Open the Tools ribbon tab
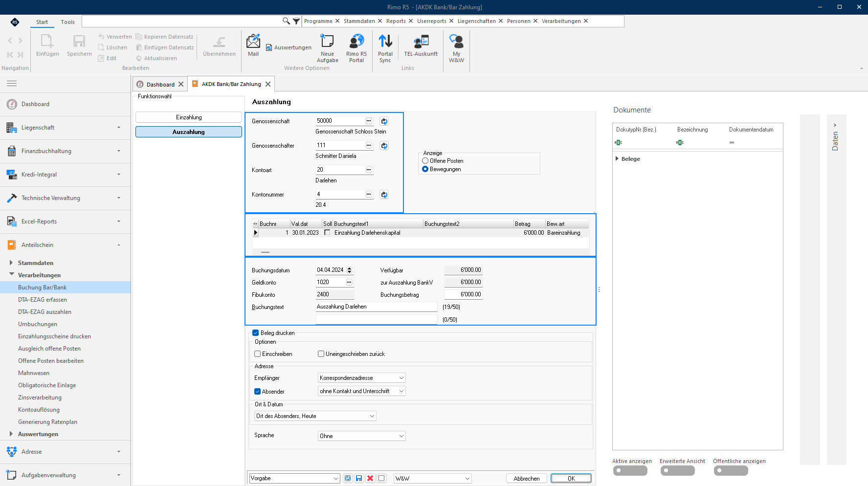This screenshot has height=486, width=868. coord(68,22)
